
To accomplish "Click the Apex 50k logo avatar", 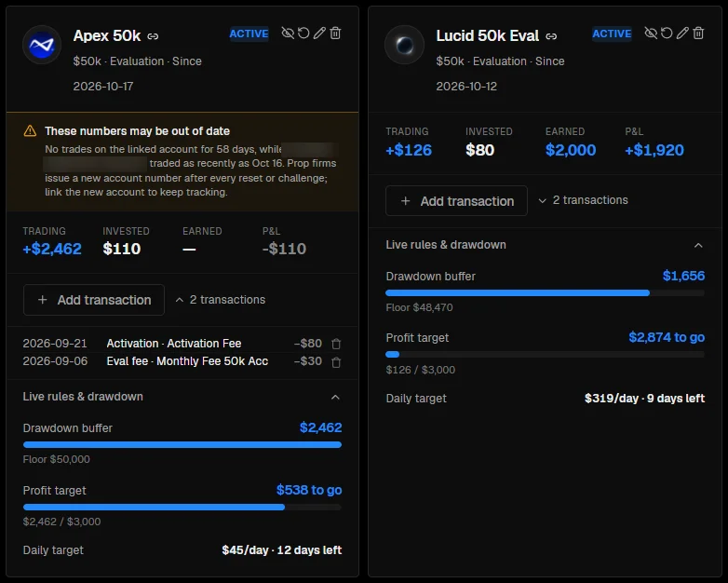I will pos(42,45).
